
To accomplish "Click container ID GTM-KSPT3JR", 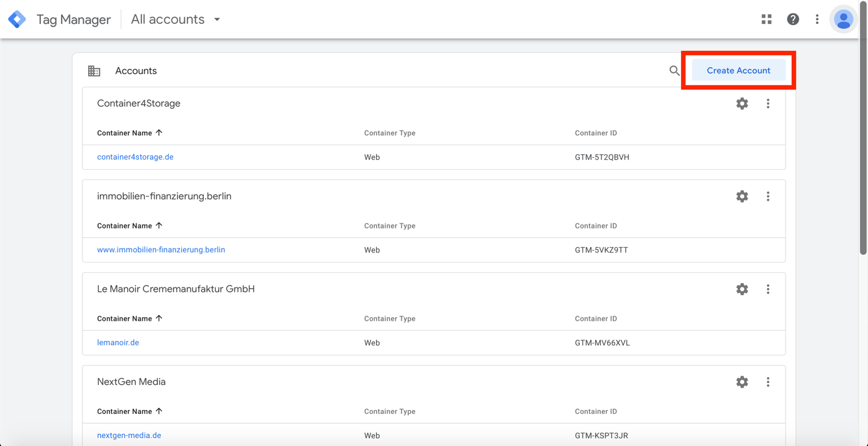I will [x=601, y=435].
